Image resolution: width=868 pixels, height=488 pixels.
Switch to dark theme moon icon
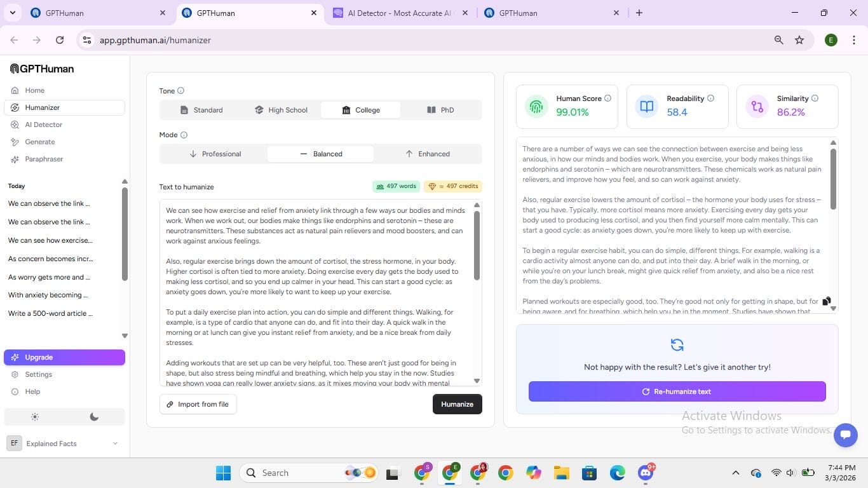tap(94, 417)
